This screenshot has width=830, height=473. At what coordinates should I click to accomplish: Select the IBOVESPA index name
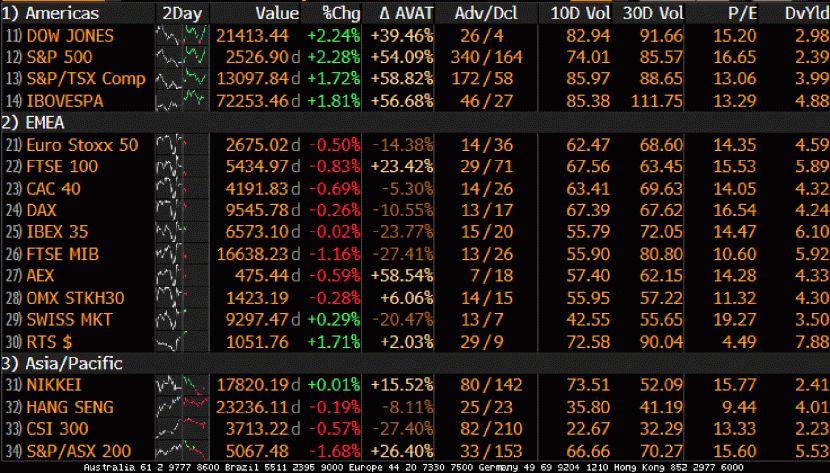point(65,101)
